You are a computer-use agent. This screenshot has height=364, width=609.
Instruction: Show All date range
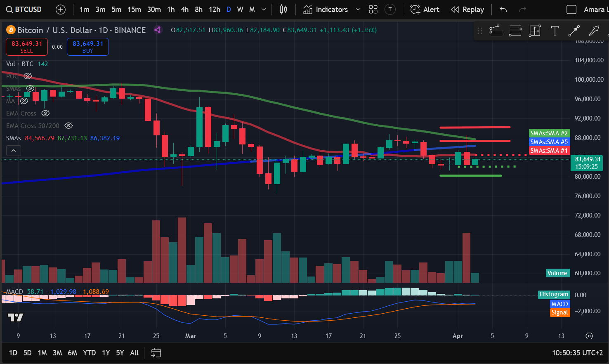point(134,353)
